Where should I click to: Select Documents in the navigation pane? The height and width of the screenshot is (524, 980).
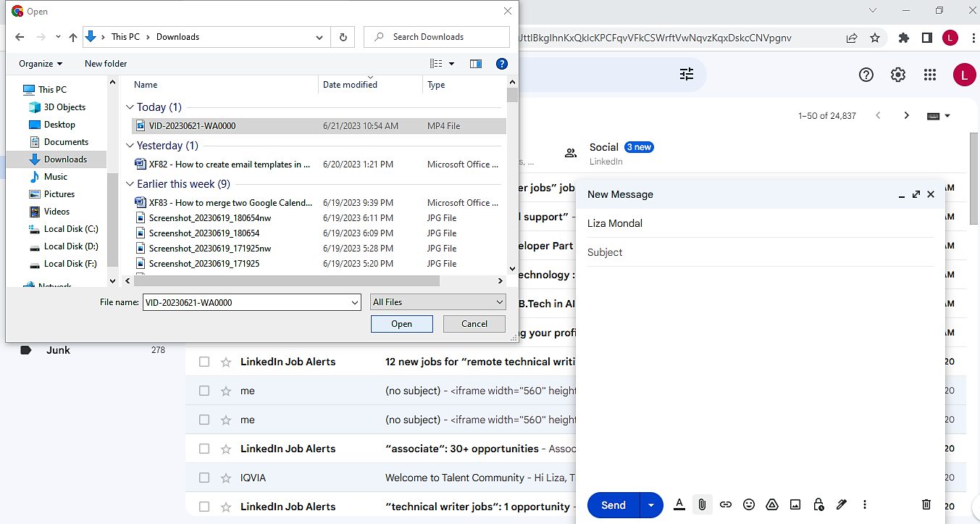66,142
